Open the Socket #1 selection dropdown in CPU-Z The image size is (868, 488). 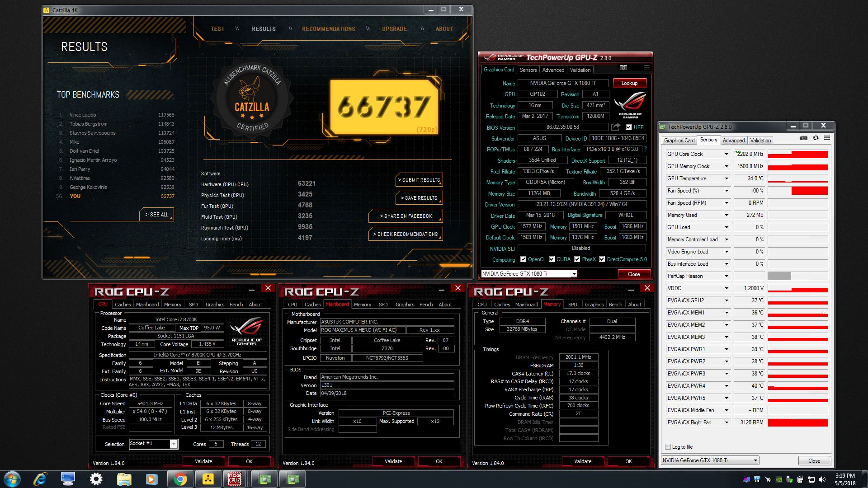(x=174, y=444)
